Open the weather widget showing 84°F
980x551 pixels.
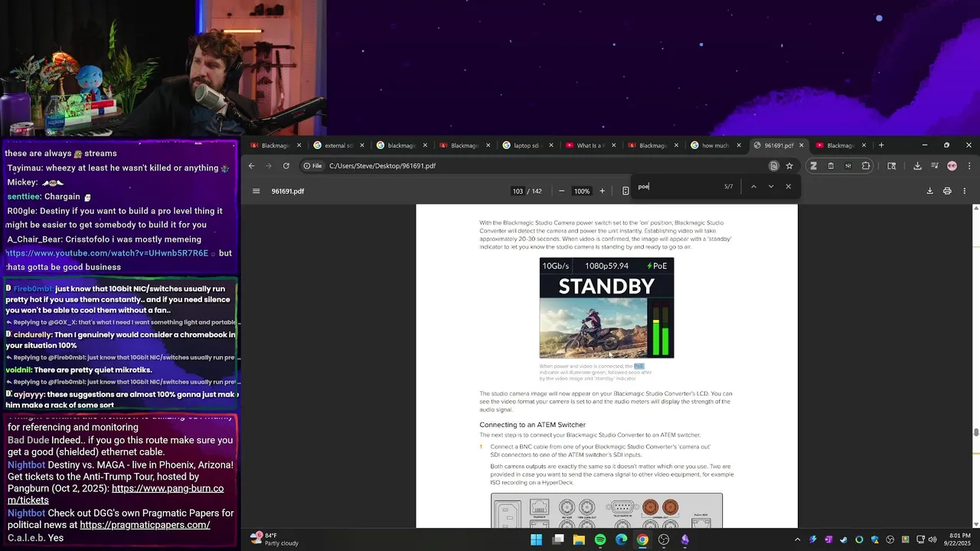(274, 540)
